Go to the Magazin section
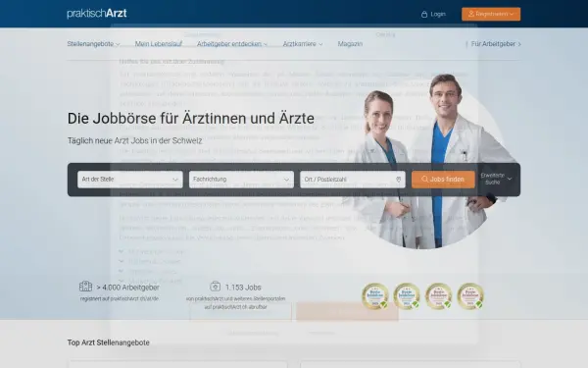 (350, 44)
